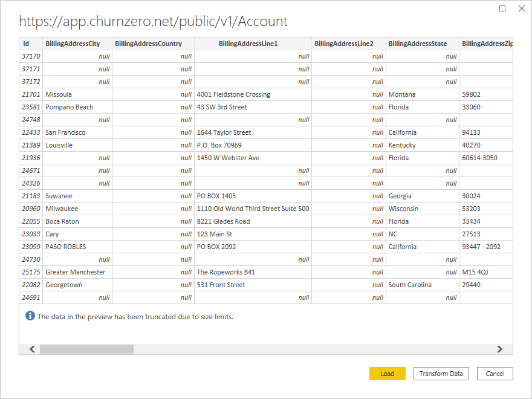Click the Missoula city cell
The image size is (532, 399).
[x=77, y=94]
